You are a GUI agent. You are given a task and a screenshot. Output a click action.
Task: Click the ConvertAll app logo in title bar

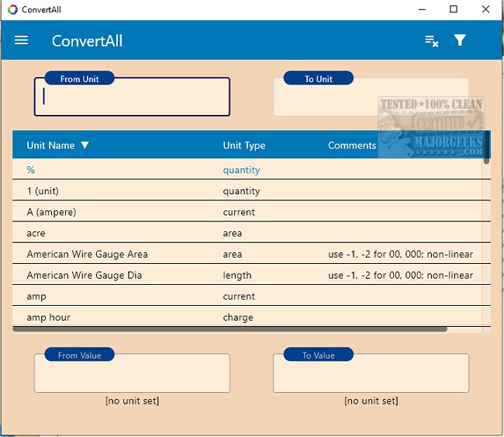pos(11,9)
